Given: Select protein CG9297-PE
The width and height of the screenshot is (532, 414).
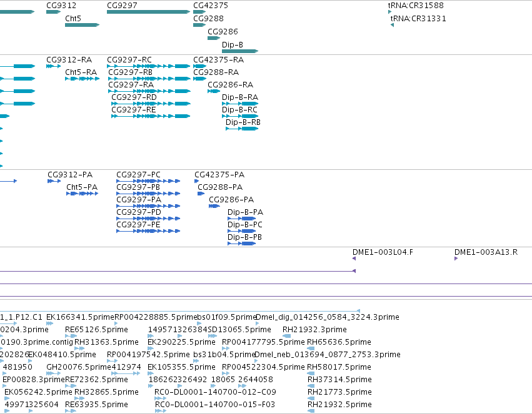Looking at the screenshot, I should [138, 225].
